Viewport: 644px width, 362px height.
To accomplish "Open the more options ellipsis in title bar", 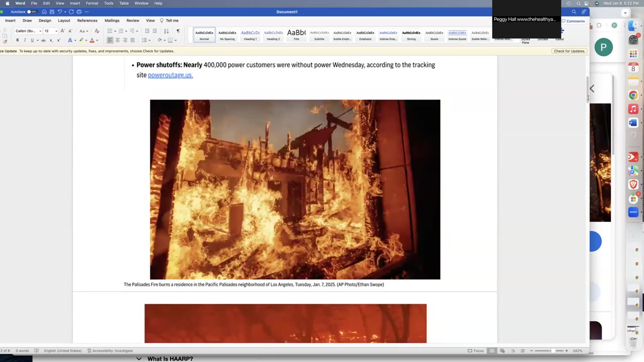I will click(86, 12).
